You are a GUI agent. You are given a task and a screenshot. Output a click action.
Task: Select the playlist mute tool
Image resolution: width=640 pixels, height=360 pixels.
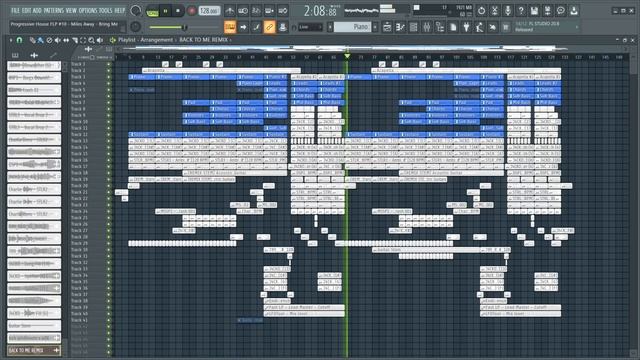click(x=58, y=40)
